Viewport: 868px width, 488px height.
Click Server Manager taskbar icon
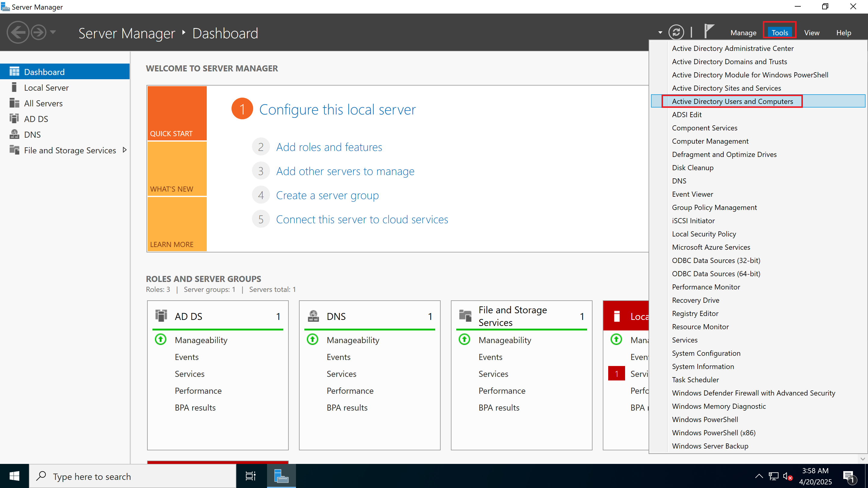(281, 476)
